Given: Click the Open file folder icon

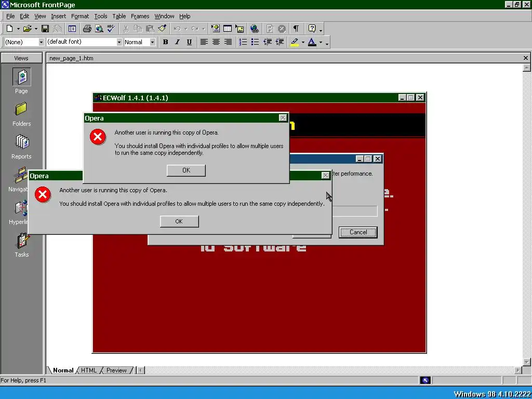Looking at the screenshot, I should click(28, 29).
